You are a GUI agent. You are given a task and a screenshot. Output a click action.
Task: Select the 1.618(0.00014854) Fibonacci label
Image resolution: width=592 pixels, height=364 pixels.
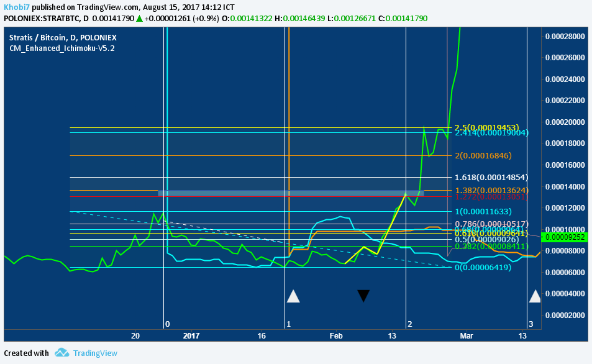click(x=491, y=178)
